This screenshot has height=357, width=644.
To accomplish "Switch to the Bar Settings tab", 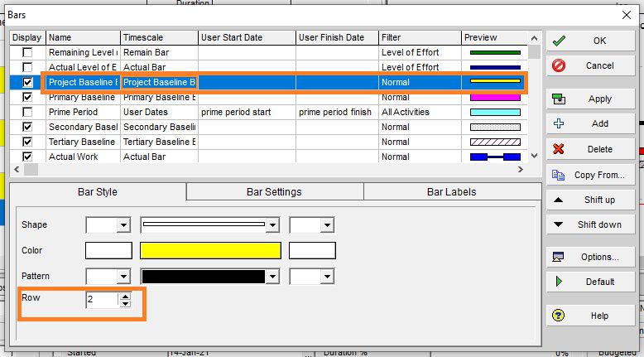I will 274,192.
